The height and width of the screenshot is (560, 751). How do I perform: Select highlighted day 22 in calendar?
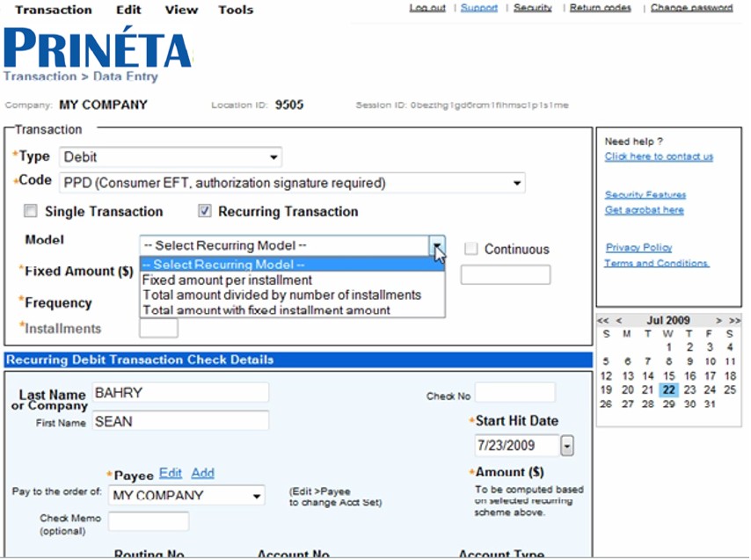[668, 390]
